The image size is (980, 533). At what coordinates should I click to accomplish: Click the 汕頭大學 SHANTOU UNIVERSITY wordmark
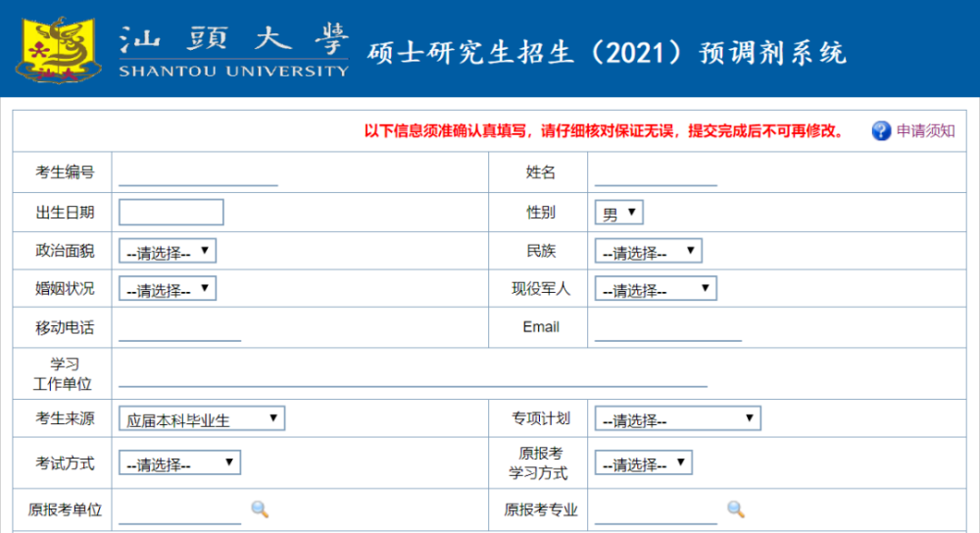click(x=234, y=51)
